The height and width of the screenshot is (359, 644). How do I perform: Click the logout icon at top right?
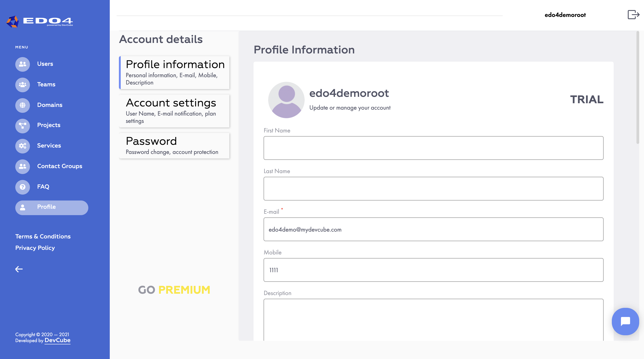click(x=633, y=15)
